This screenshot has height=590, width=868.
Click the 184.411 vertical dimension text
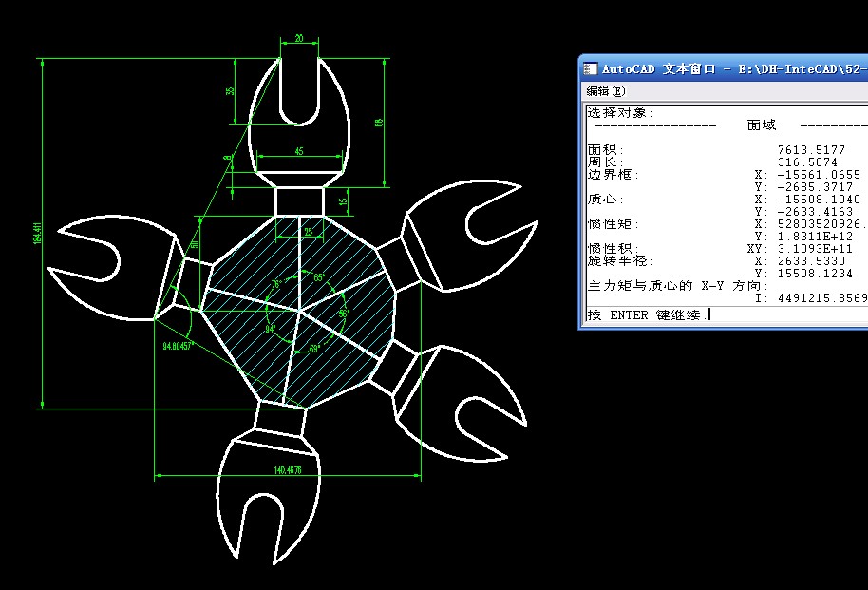[x=37, y=233]
